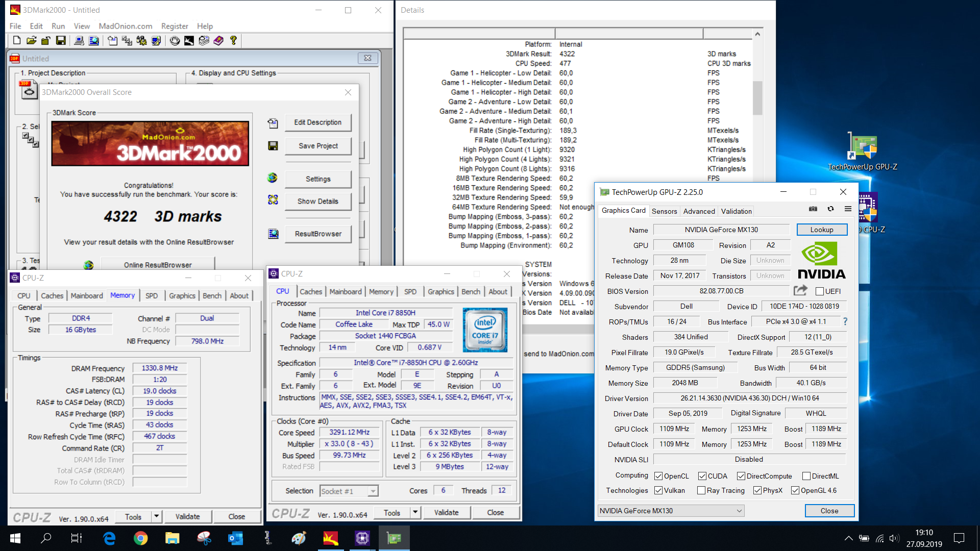Switch to Sensors tab in GPU-Z
Viewport: 980px width, 551px height.
tap(664, 211)
